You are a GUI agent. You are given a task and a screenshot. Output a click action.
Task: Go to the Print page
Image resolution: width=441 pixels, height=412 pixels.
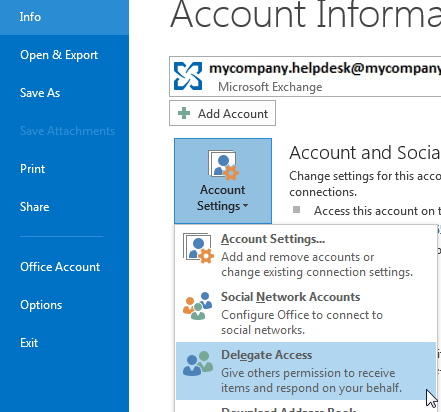pos(32,169)
